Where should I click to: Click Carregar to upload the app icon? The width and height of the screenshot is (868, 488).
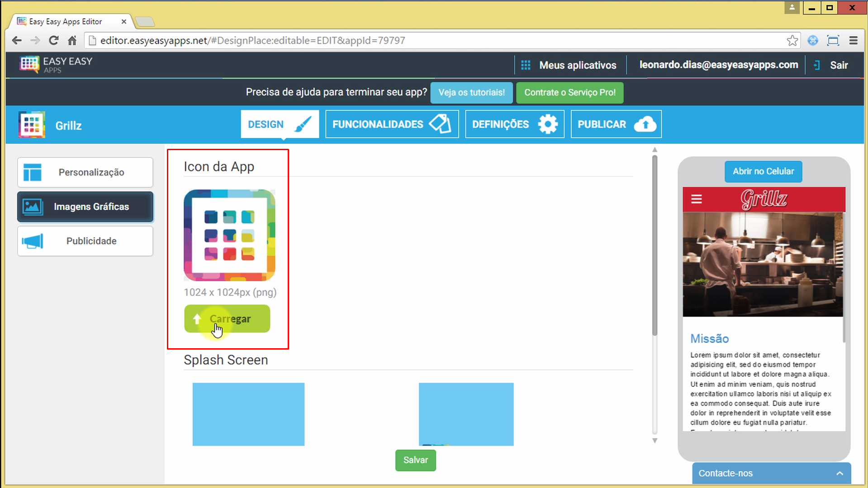[227, 318]
